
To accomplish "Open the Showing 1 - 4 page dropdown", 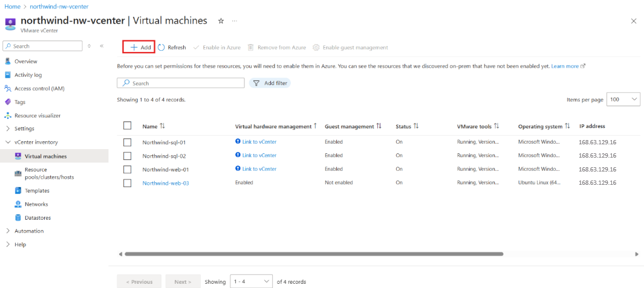I will pyautogui.click(x=252, y=281).
